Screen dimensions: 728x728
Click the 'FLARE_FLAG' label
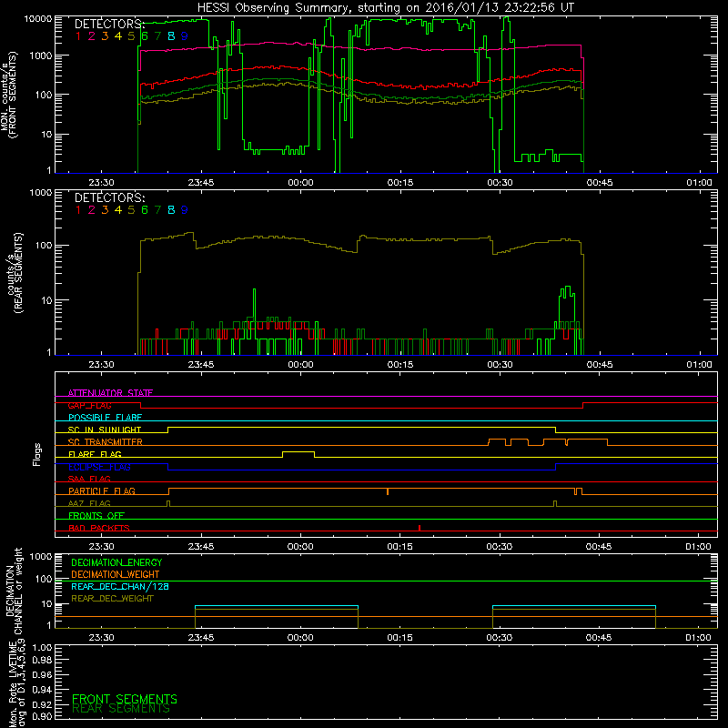pos(95,454)
